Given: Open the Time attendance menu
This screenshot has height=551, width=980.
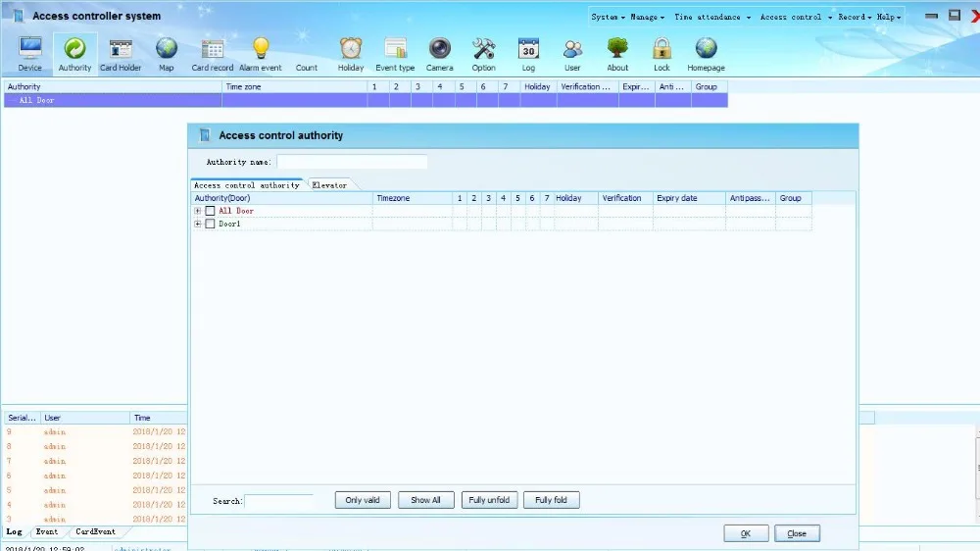Looking at the screenshot, I should (x=712, y=17).
